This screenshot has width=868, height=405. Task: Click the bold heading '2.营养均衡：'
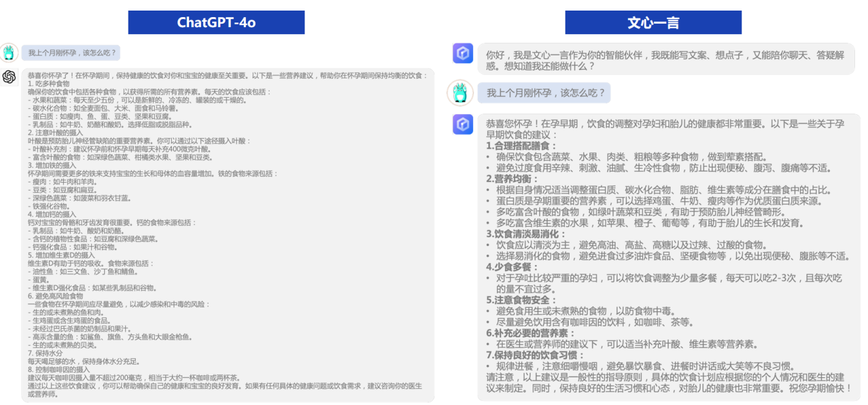[x=512, y=179]
